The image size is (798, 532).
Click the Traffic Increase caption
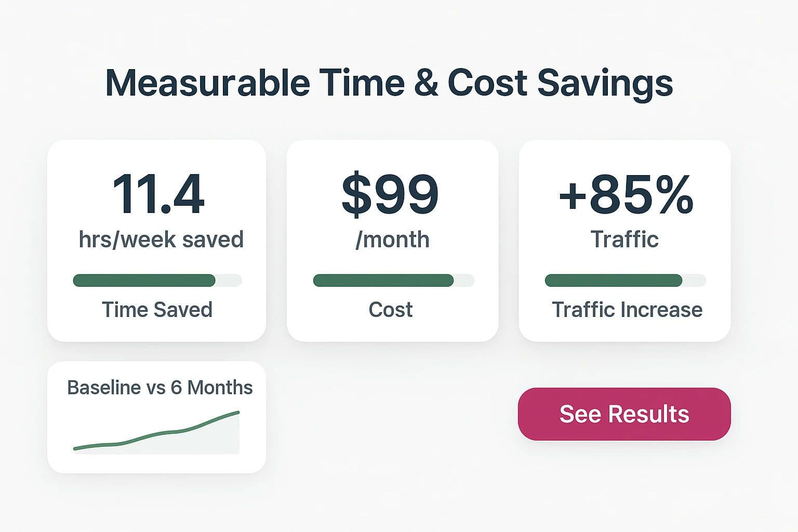627,310
